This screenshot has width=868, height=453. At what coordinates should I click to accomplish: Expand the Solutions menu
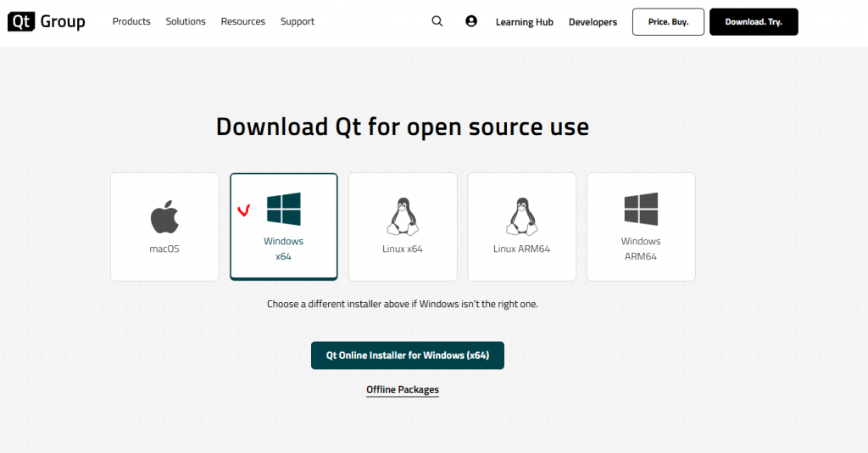[186, 22]
